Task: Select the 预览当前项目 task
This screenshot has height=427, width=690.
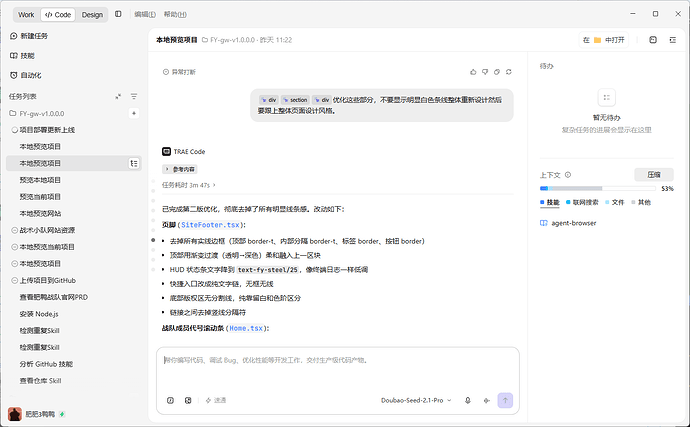Action: click(x=40, y=197)
